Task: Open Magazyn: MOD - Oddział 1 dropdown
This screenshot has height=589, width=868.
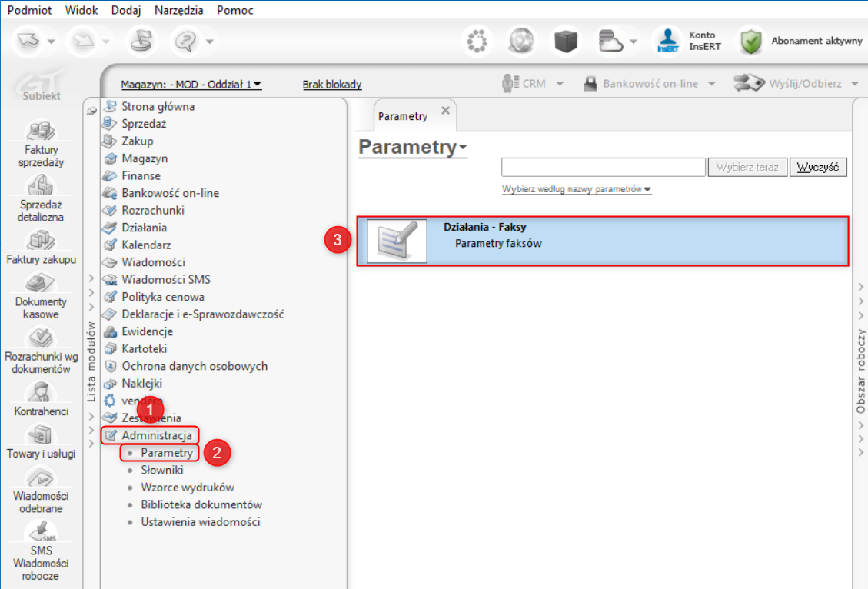Action: click(x=191, y=84)
